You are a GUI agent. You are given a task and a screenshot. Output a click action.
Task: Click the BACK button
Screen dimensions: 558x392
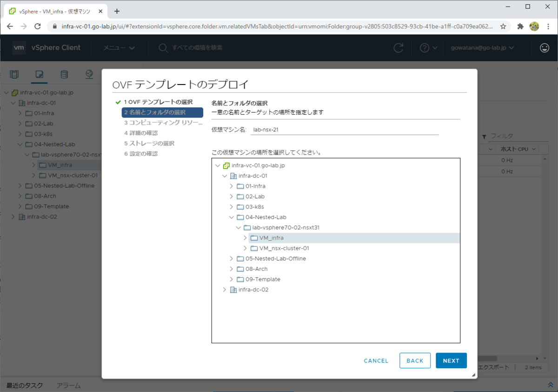[415, 361]
